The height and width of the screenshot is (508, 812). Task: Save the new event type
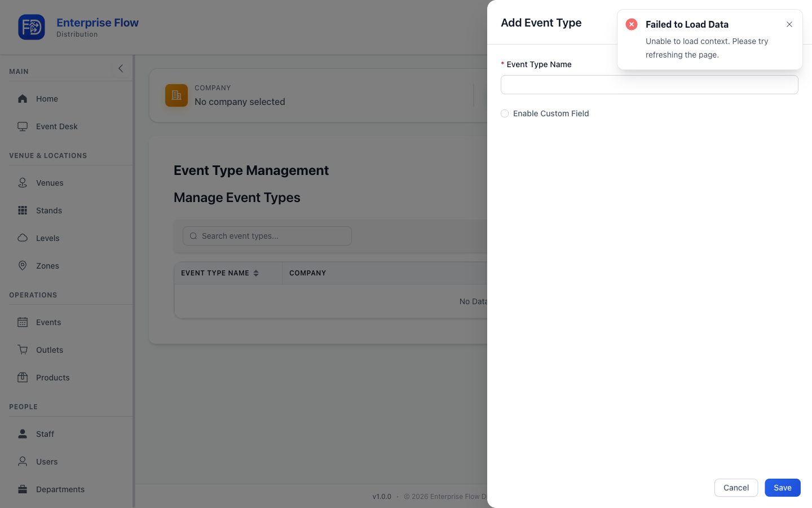(783, 488)
